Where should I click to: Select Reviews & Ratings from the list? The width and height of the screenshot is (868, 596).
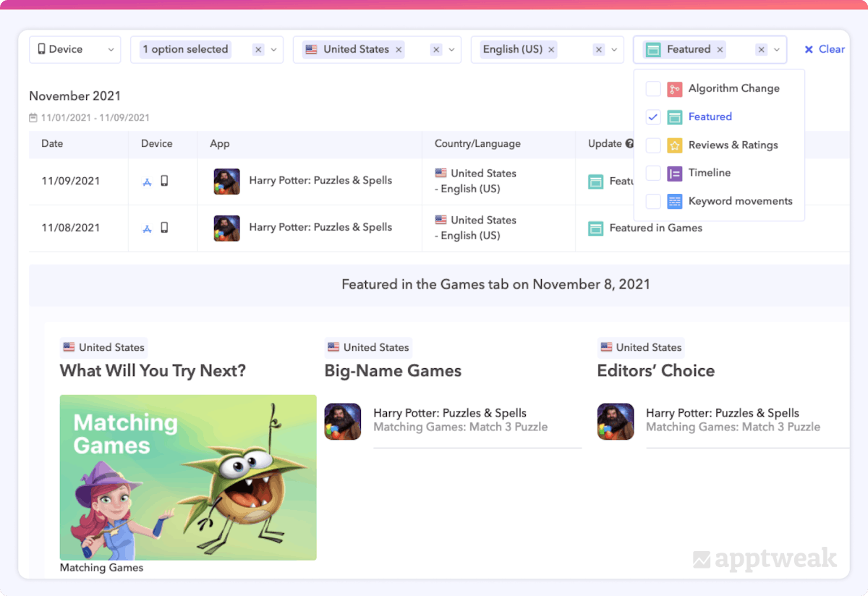(733, 145)
